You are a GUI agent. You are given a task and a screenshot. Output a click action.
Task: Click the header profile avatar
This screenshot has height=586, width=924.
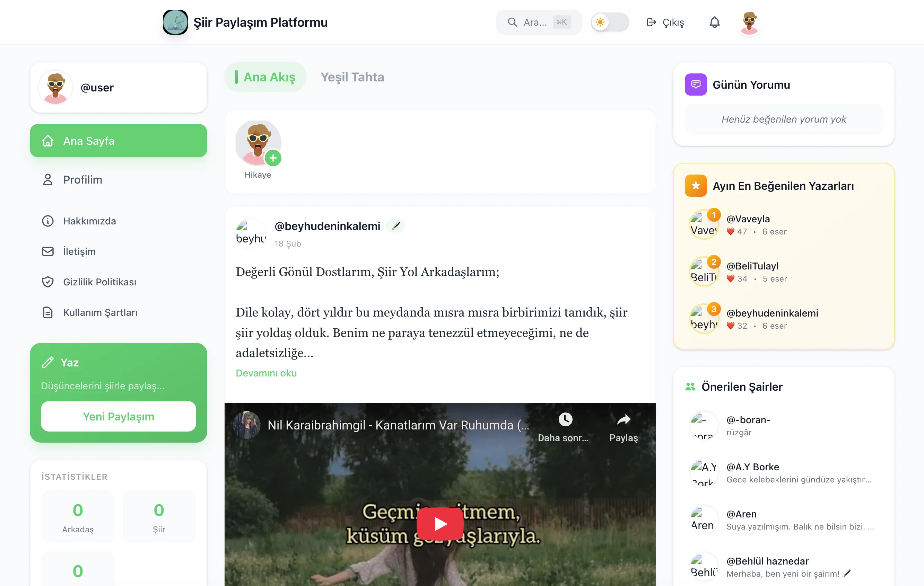[x=749, y=22]
